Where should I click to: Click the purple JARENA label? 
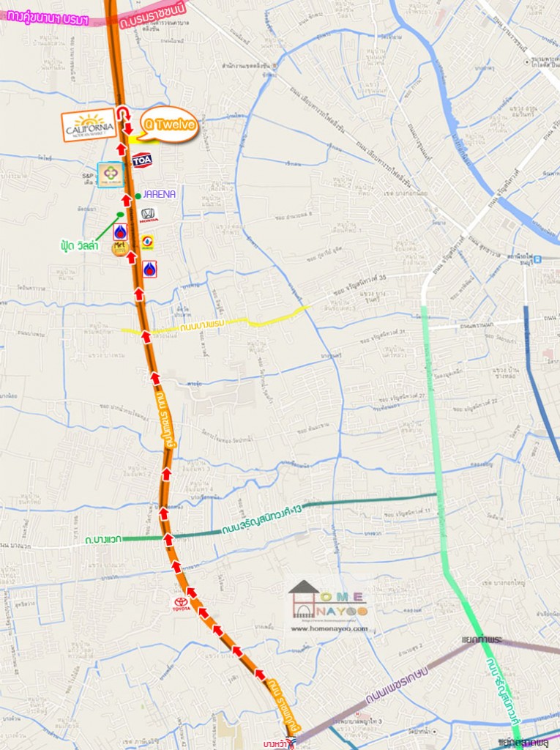pyautogui.click(x=160, y=194)
